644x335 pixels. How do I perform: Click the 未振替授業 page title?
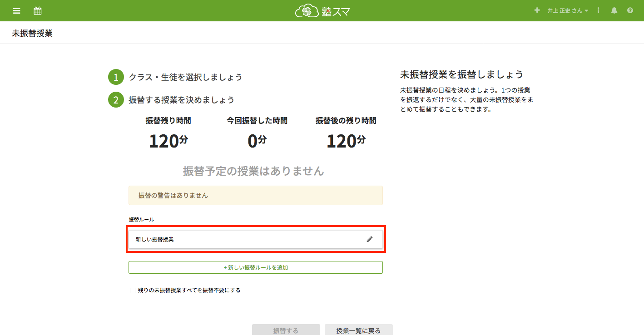[32, 33]
